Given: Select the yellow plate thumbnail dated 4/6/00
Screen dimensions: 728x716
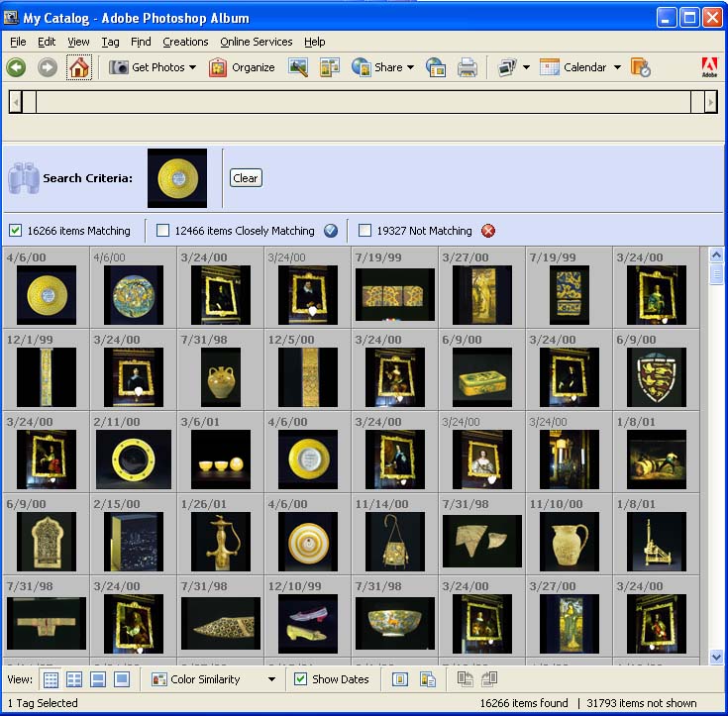Looking at the screenshot, I should pyautogui.click(x=47, y=295).
